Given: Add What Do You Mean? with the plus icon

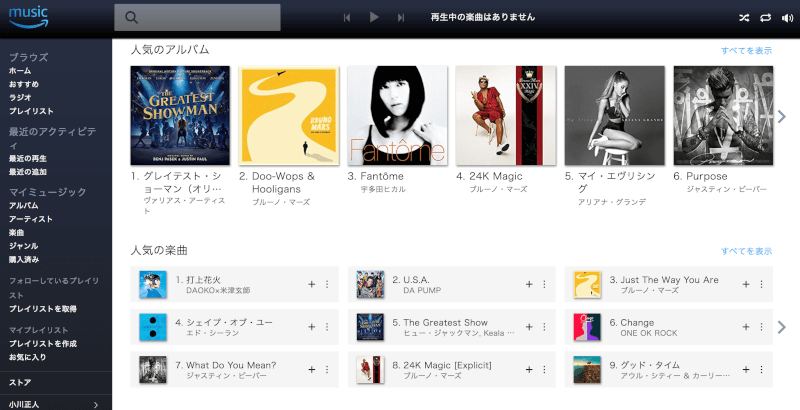Looking at the screenshot, I should tap(312, 370).
